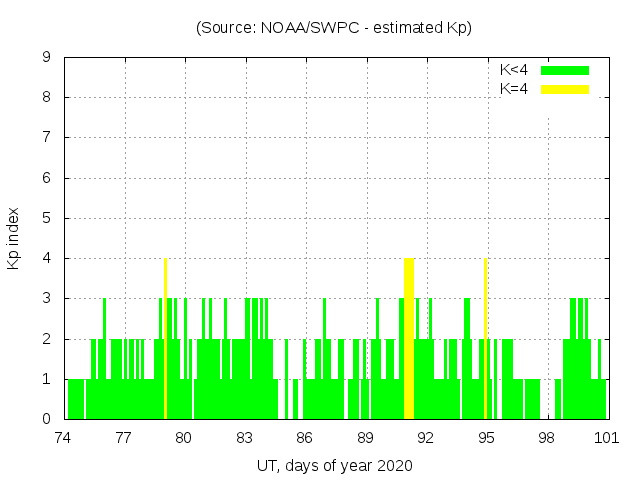Click the 'Kp index' y-axis label

coord(14,239)
